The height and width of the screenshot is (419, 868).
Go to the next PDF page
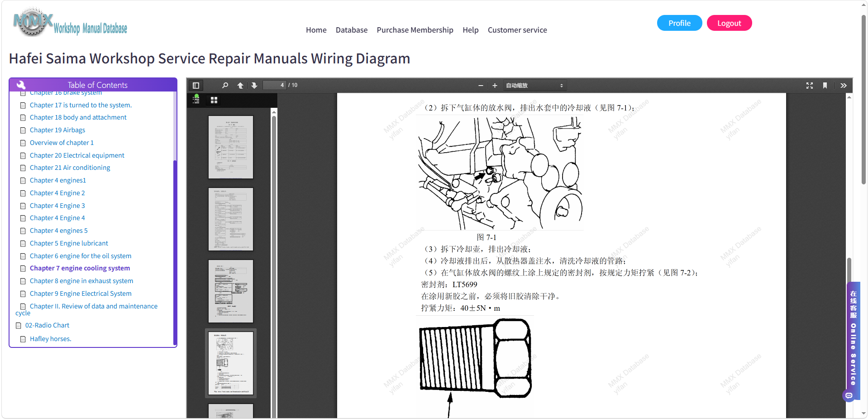coord(254,85)
